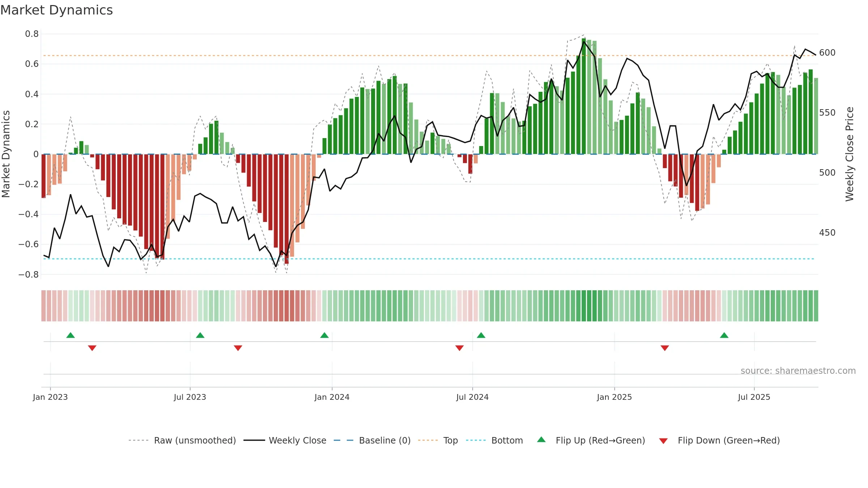Click the 500 tick on the price axis
868x488 pixels.
827,173
